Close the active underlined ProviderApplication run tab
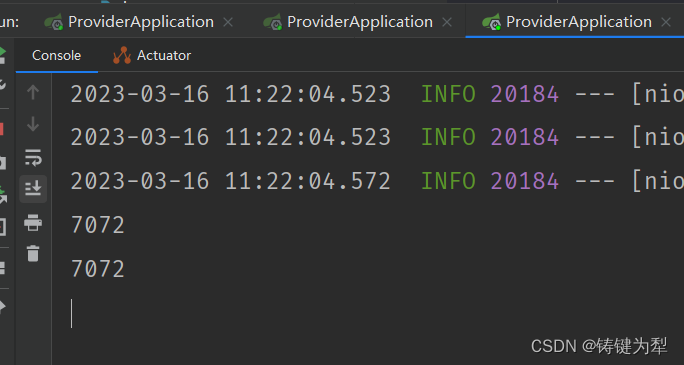 coord(666,22)
